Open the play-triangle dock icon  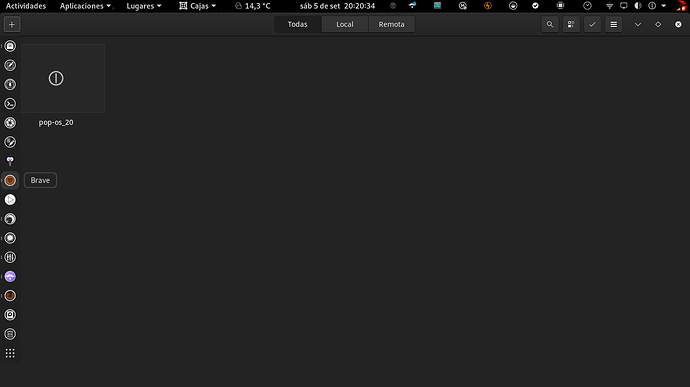[x=10, y=199]
